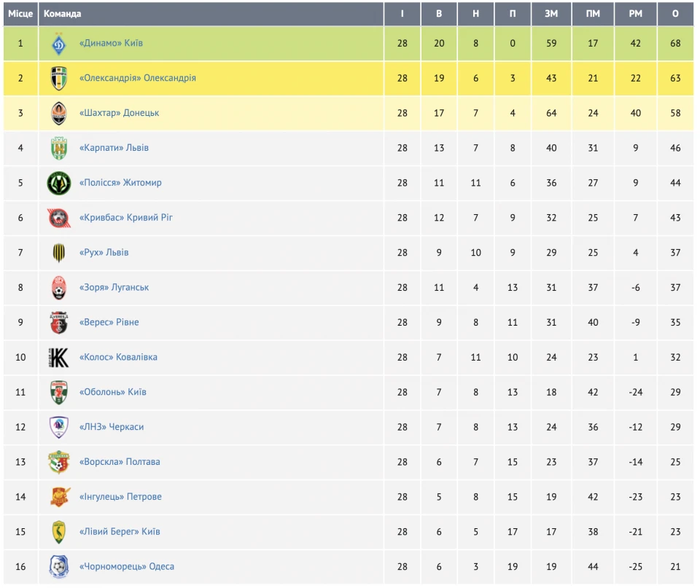Click the Karpaty Lviv crest icon

[59, 148]
